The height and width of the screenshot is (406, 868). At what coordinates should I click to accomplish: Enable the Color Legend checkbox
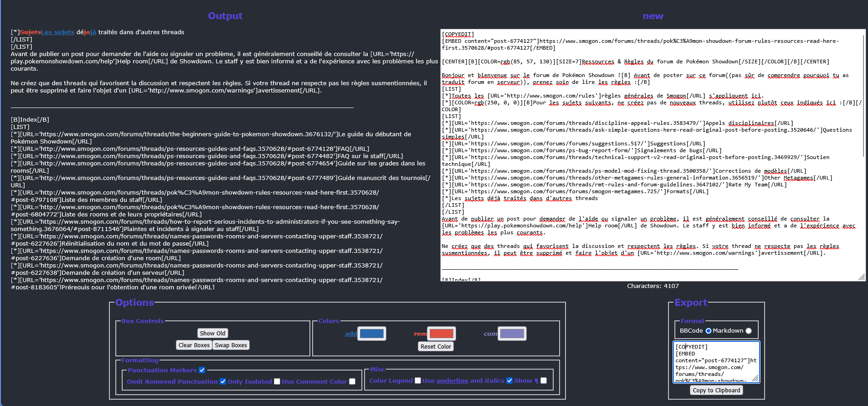[x=418, y=380]
